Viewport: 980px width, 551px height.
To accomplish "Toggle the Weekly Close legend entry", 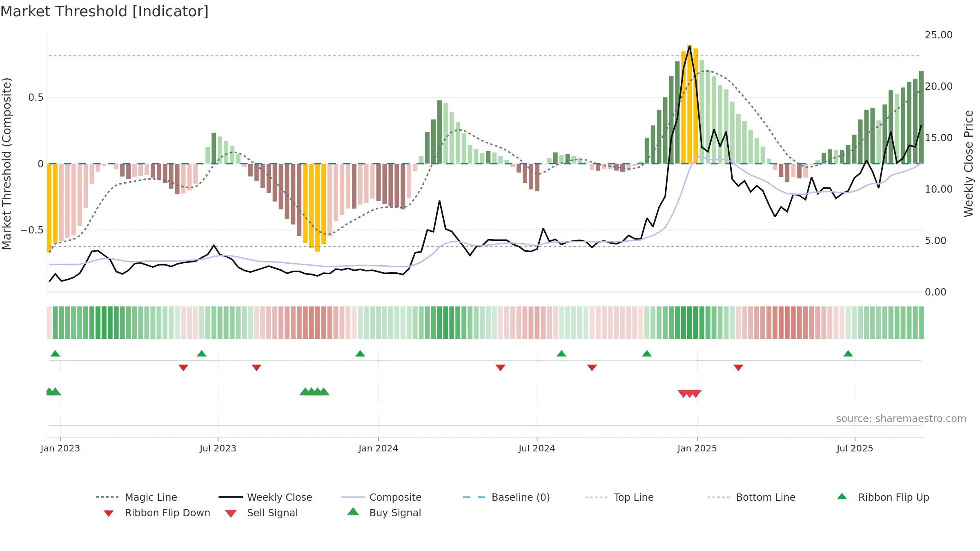I will [265, 497].
